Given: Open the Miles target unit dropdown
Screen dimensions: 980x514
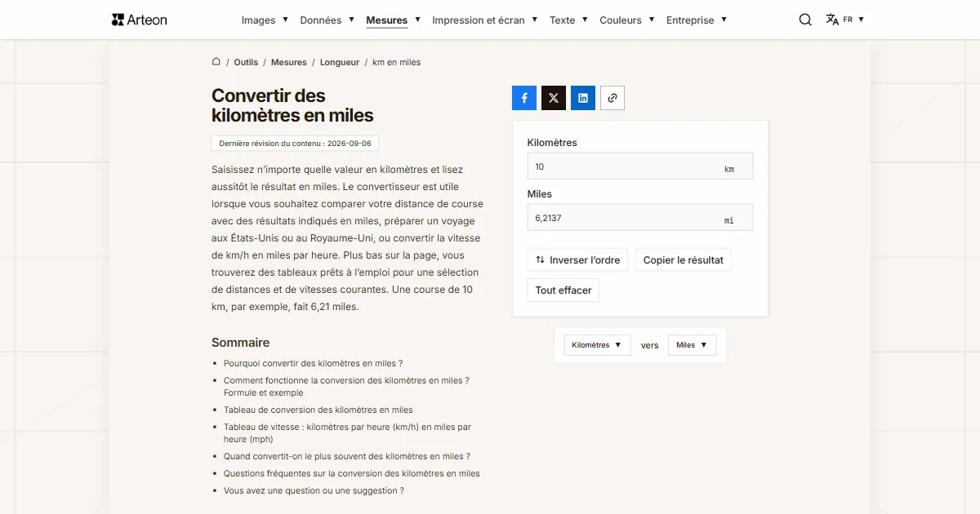Looking at the screenshot, I should tap(693, 345).
